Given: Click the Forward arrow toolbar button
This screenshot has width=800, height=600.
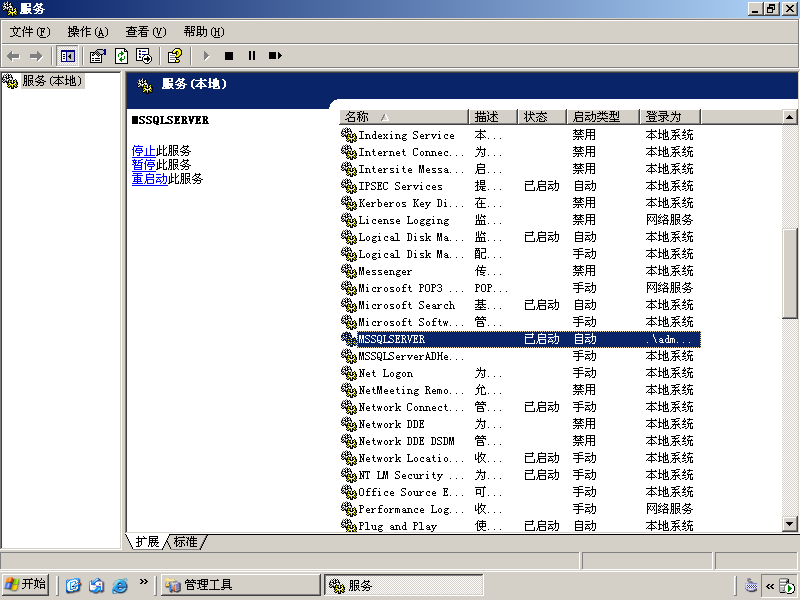Looking at the screenshot, I should click(x=36, y=56).
